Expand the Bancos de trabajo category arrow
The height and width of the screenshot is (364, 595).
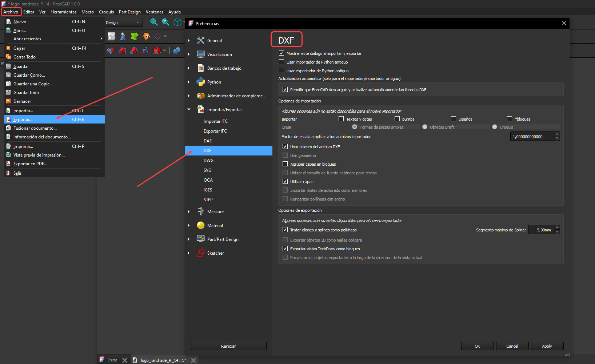click(x=189, y=68)
